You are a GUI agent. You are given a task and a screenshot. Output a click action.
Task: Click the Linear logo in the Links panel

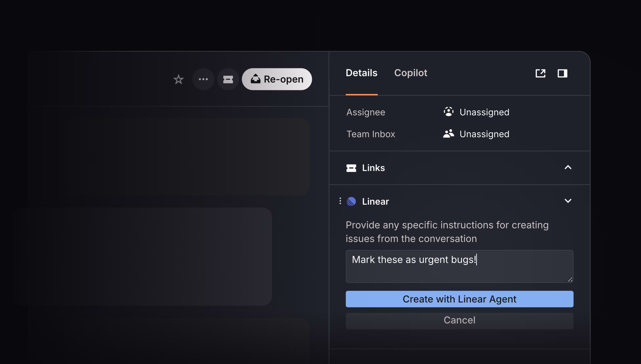click(x=351, y=201)
